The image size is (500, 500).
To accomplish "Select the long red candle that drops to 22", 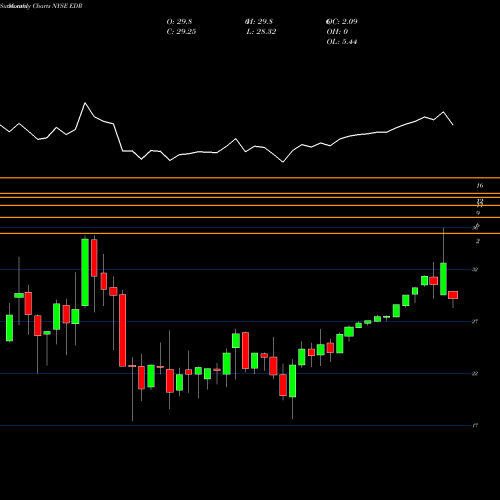I will 123,330.
